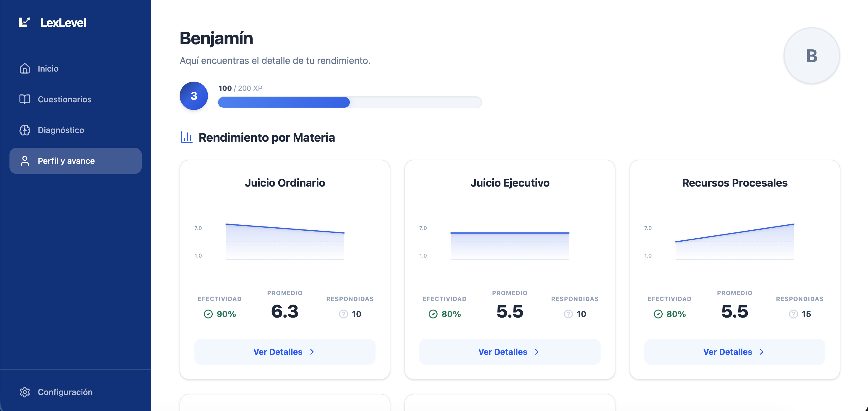Viewport: 868px width, 411px height.
Task: Select the Perfil y avance person icon
Action: tap(25, 161)
